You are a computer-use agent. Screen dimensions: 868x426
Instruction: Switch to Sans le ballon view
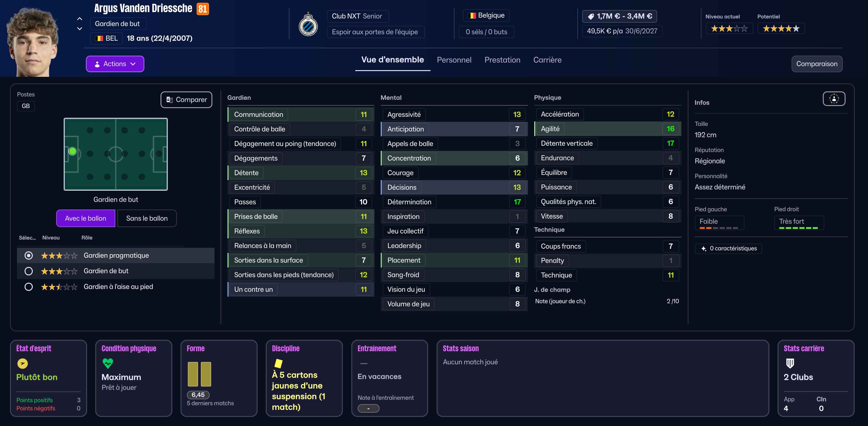(147, 218)
